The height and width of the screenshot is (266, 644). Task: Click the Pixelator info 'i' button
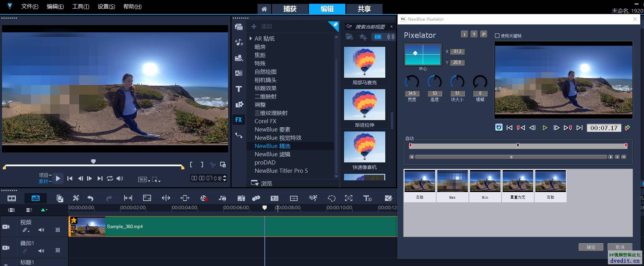point(464,34)
